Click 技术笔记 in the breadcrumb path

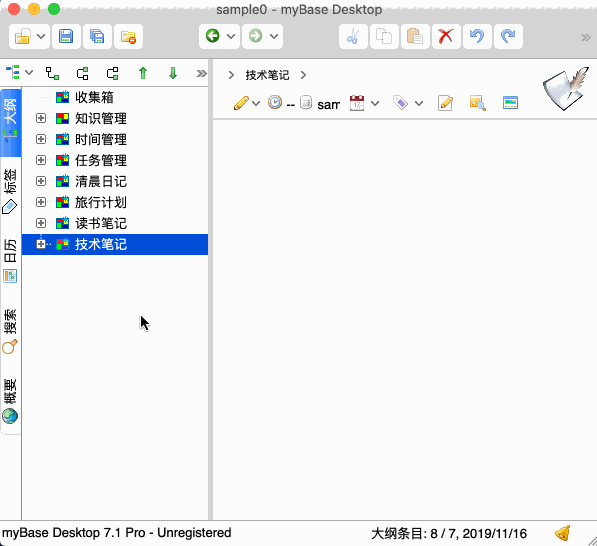click(267, 75)
